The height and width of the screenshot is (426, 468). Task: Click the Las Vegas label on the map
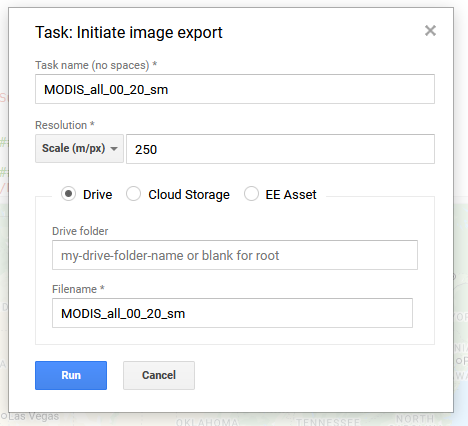[33, 416]
